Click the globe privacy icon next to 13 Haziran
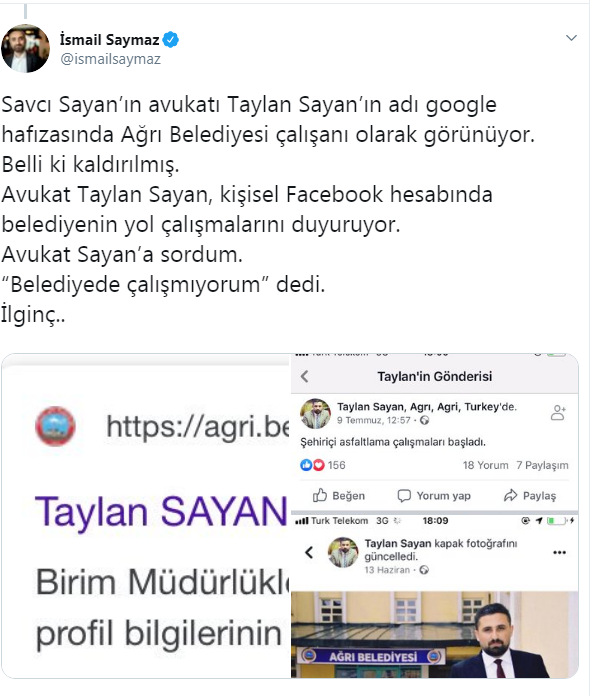The width and height of the screenshot is (594, 696). coord(424,570)
